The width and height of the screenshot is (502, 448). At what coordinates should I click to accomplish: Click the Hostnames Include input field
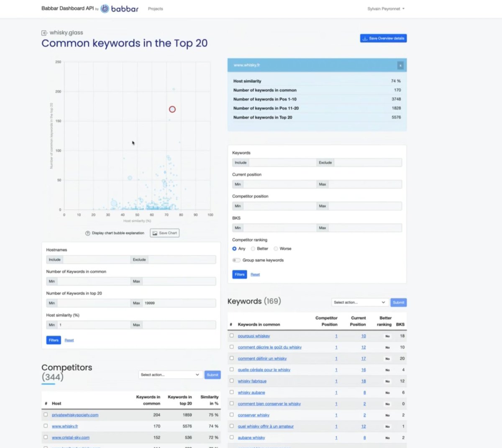tap(97, 260)
